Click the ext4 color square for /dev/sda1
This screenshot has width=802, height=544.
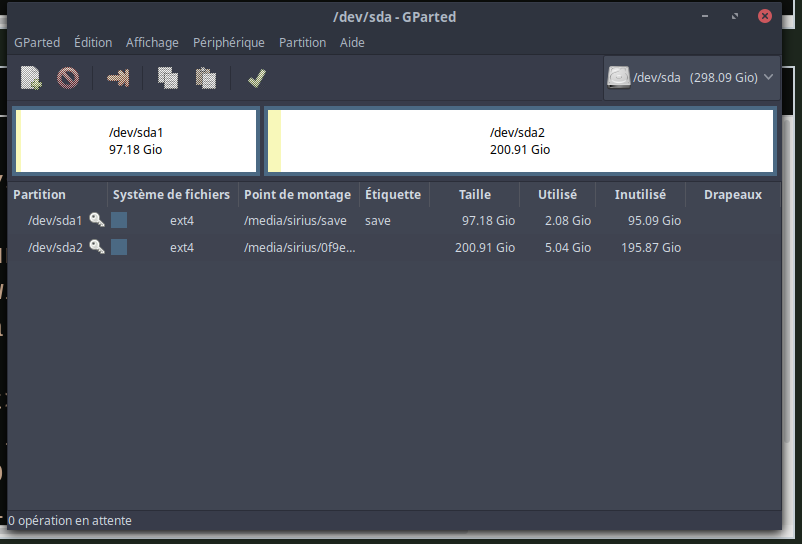pyautogui.click(x=119, y=220)
